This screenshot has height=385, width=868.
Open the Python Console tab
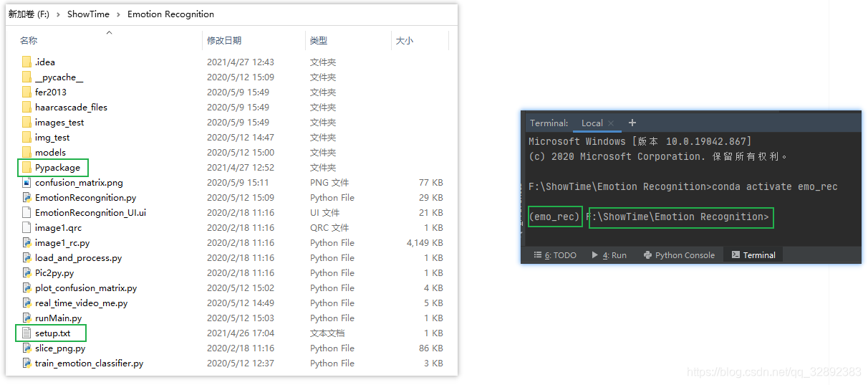click(x=679, y=255)
